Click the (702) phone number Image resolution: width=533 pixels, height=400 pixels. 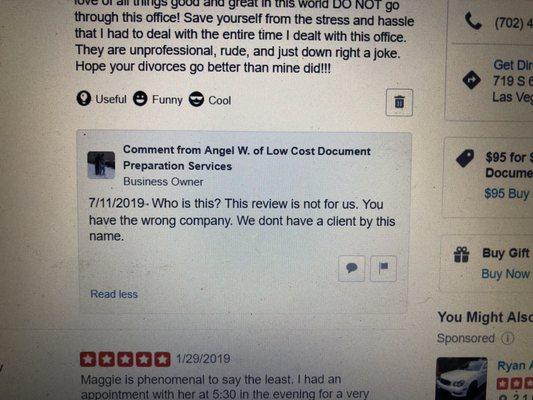point(514,23)
